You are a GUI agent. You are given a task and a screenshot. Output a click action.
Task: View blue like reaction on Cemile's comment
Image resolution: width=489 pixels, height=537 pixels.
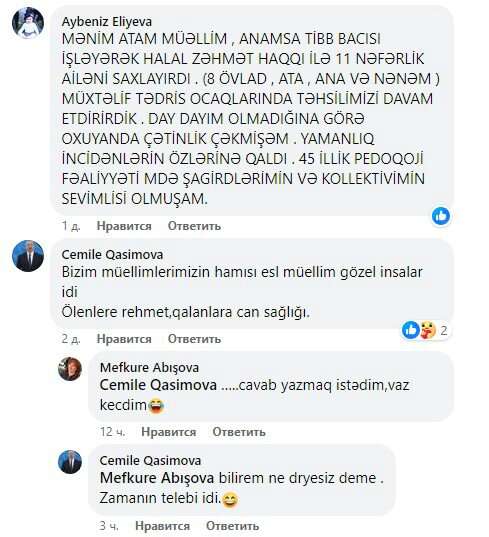click(411, 330)
